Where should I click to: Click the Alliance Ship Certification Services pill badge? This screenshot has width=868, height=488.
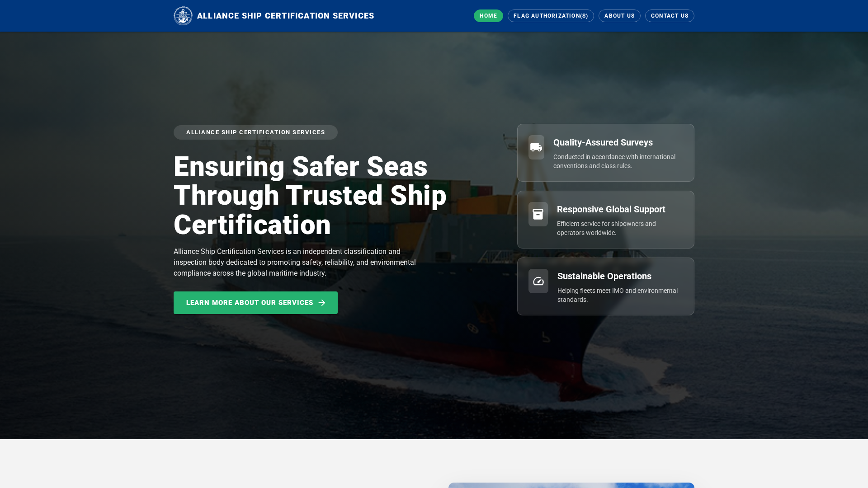click(255, 132)
